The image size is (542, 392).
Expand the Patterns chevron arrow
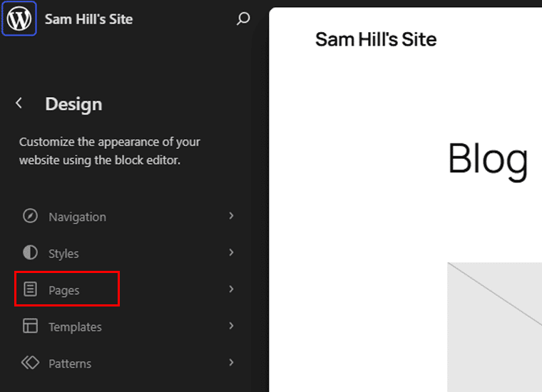click(x=231, y=362)
